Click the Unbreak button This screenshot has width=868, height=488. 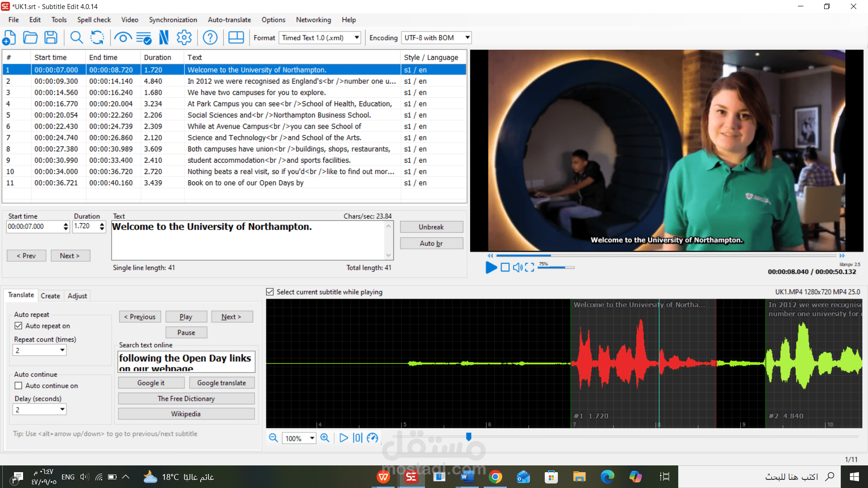pyautogui.click(x=431, y=227)
